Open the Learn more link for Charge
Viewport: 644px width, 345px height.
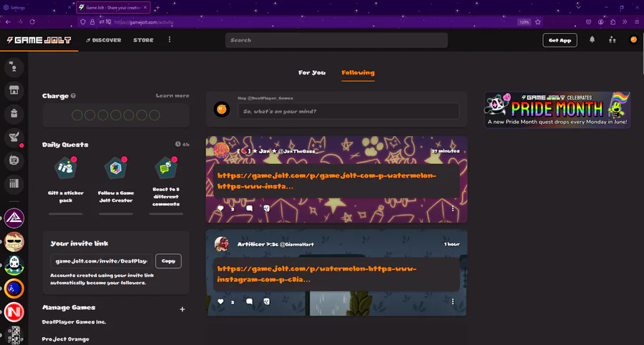point(172,96)
